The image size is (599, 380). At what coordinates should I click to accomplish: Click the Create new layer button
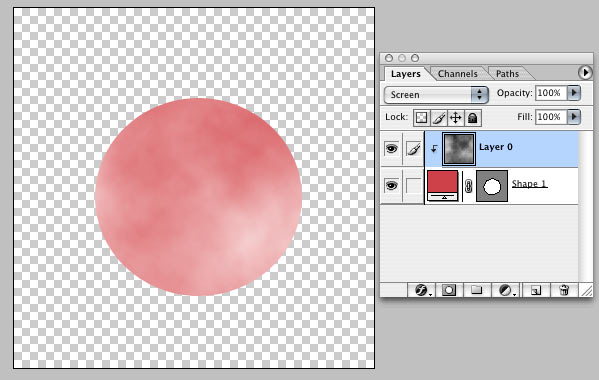(x=536, y=291)
